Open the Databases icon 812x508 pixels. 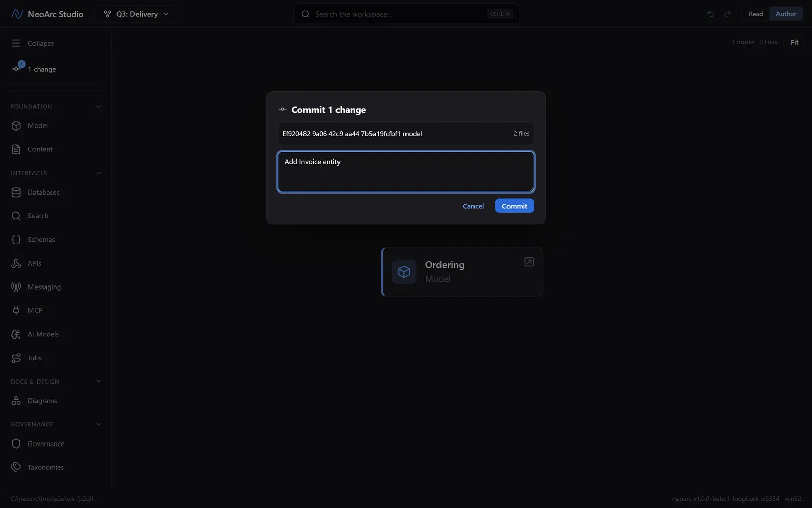[16, 193]
